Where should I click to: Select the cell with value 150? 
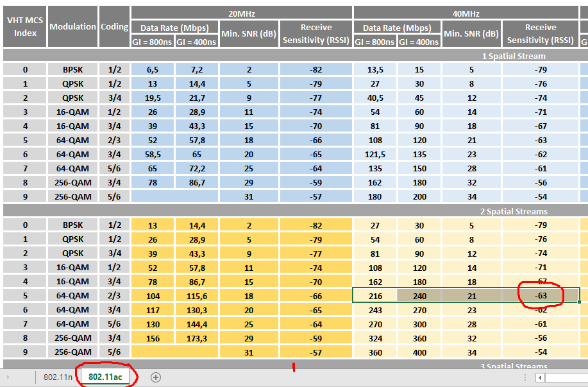pos(419,168)
